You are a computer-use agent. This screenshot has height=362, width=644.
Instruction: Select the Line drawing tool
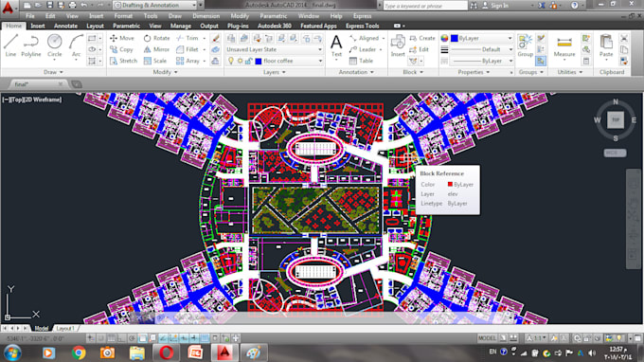tap(10, 45)
